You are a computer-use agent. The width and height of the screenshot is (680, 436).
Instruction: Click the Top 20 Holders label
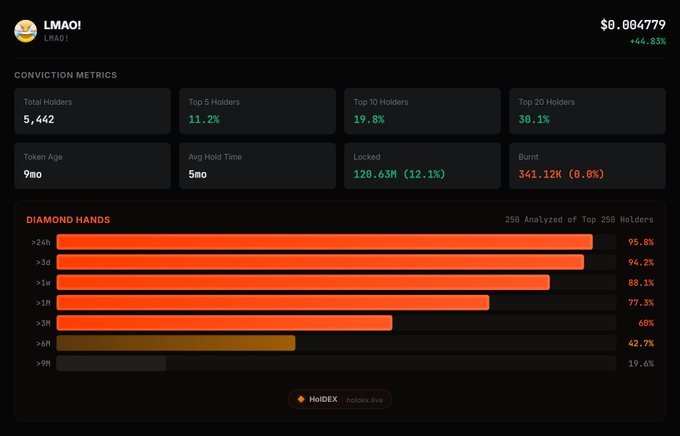point(546,102)
